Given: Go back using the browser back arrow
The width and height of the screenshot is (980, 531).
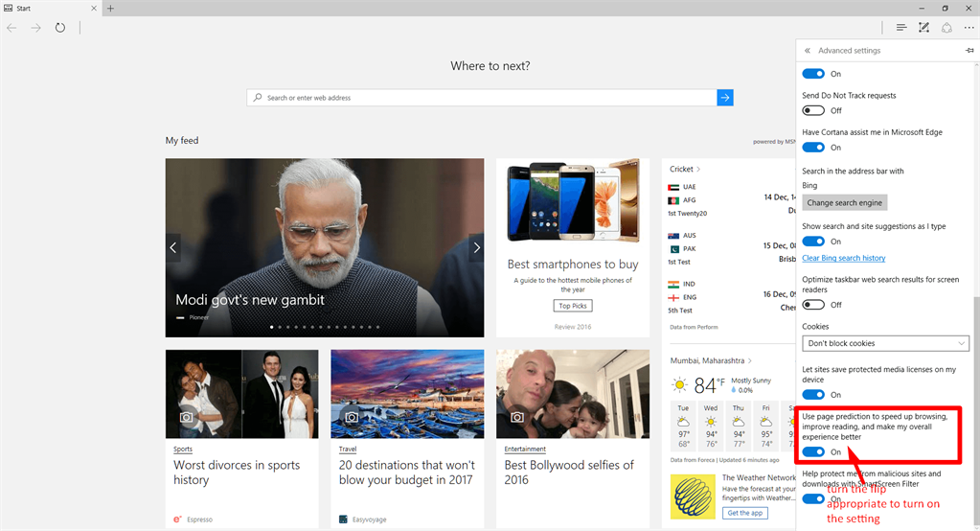Looking at the screenshot, I should click(x=11, y=28).
